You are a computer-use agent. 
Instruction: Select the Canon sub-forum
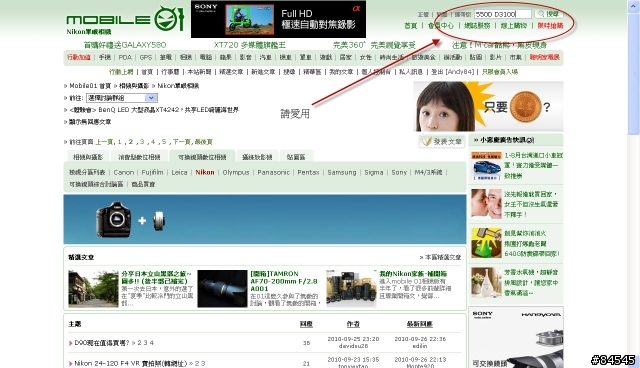click(123, 173)
